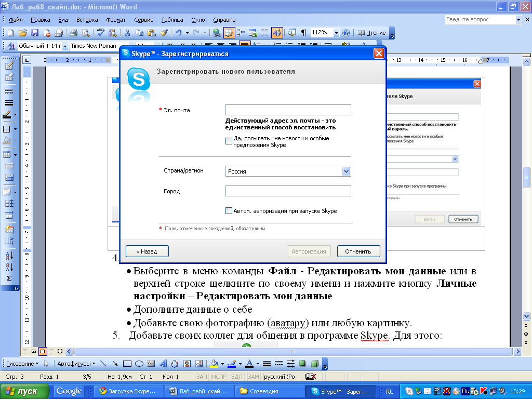Open the Введите вопрос help dropdown arrow

tap(518, 20)
